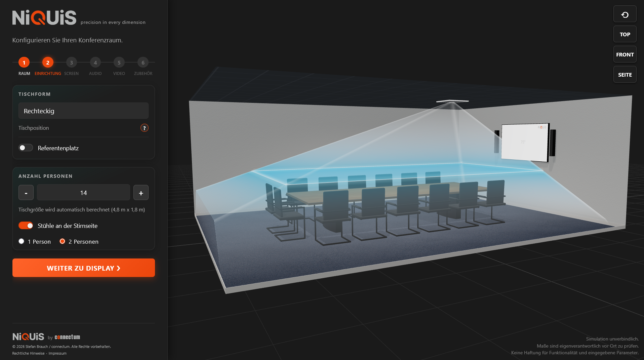Open step 4 Audio
The image size is (644, 360).
pos(95,63)
